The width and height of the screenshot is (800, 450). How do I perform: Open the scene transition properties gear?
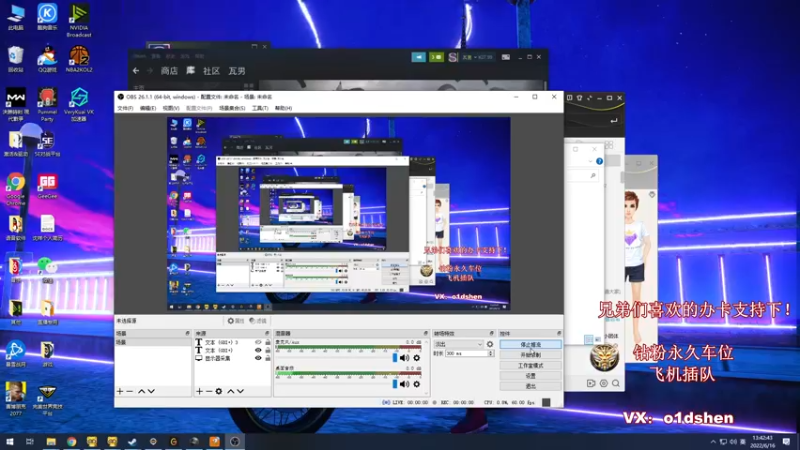490,344
